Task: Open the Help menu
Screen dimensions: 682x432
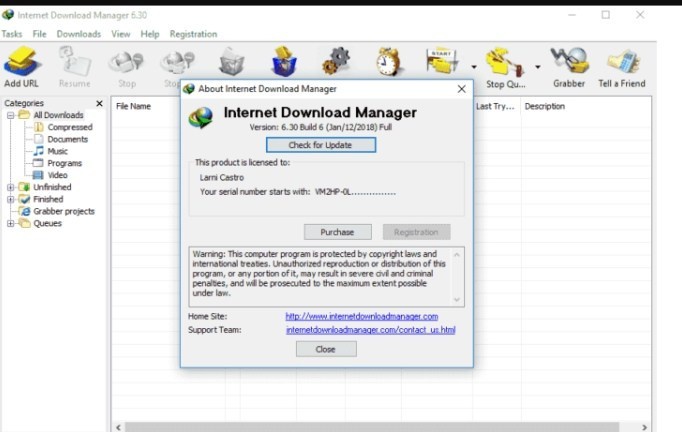Action: pos(150,34)
